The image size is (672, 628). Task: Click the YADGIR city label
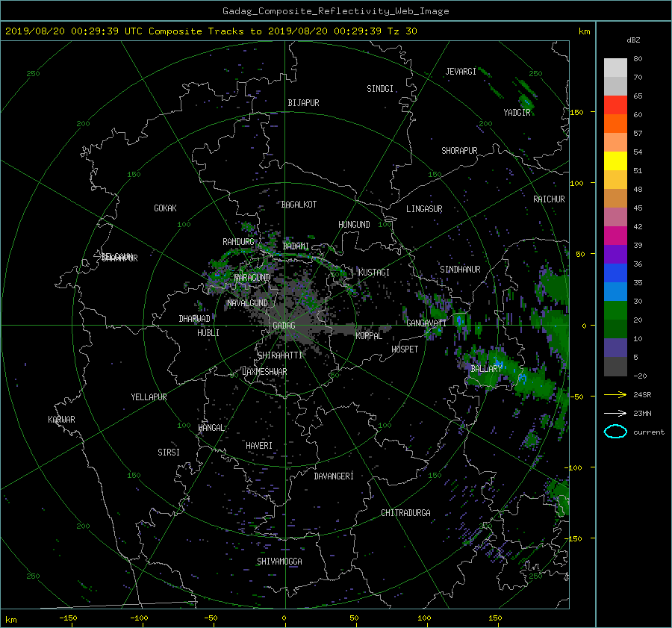[x=517, y=113]
